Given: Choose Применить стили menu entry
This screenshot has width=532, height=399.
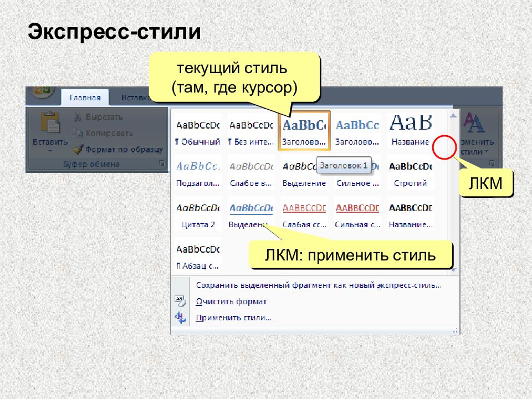Looking at the screenshot, I should click(x=233, y=318).
